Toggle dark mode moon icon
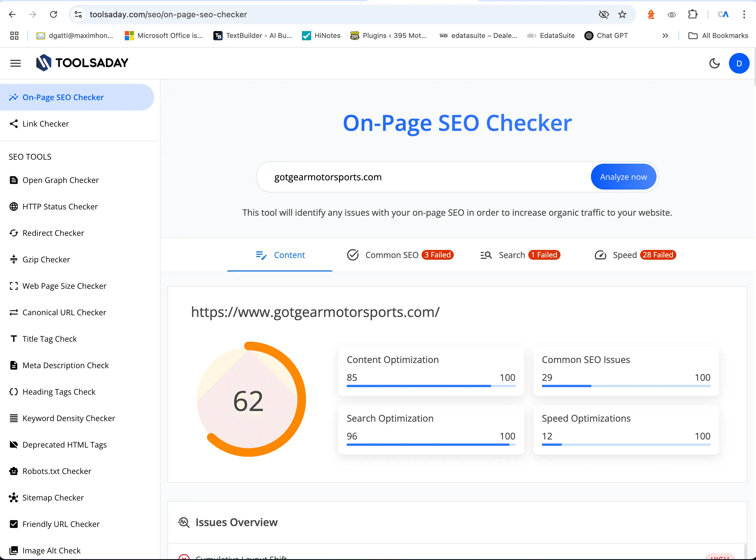The image size is (756, 560). [714, 63]
